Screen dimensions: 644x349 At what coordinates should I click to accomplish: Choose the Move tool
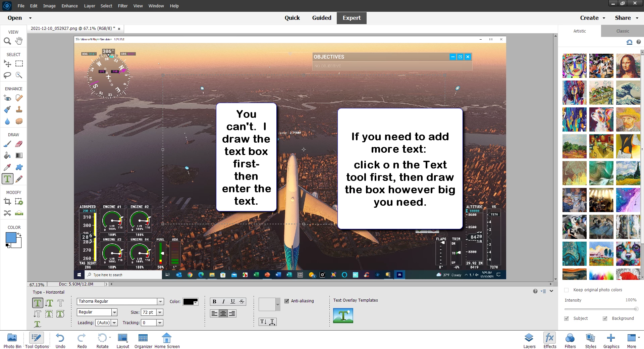tap(7, 63)
